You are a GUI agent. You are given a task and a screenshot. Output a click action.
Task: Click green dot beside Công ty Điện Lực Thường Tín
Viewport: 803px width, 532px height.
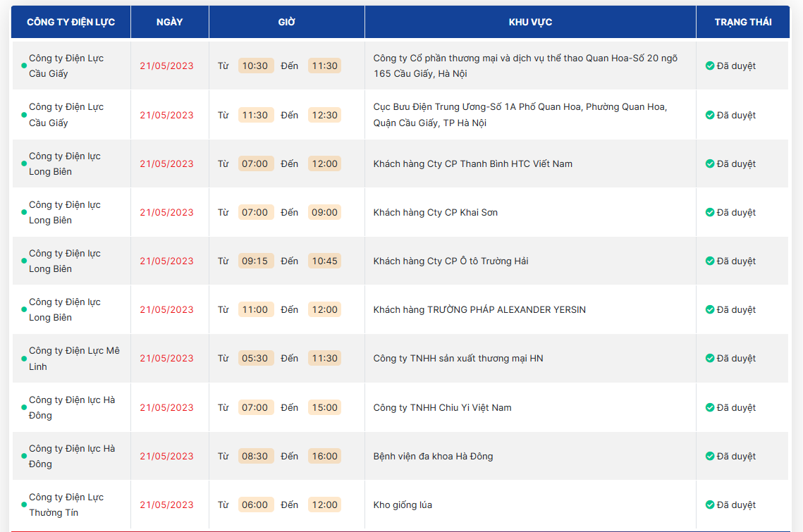[x=24, y=505]
